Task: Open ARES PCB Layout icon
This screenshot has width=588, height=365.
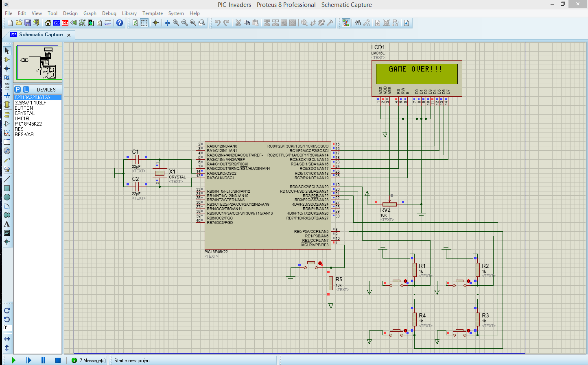Action: pos(65,23)
